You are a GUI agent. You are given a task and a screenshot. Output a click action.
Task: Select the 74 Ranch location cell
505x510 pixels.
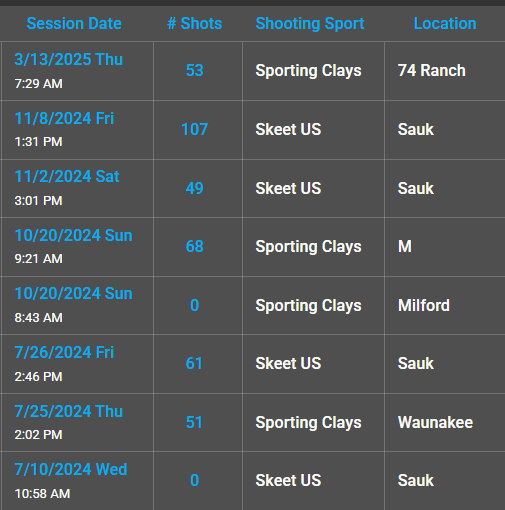(x=432, y=70)
